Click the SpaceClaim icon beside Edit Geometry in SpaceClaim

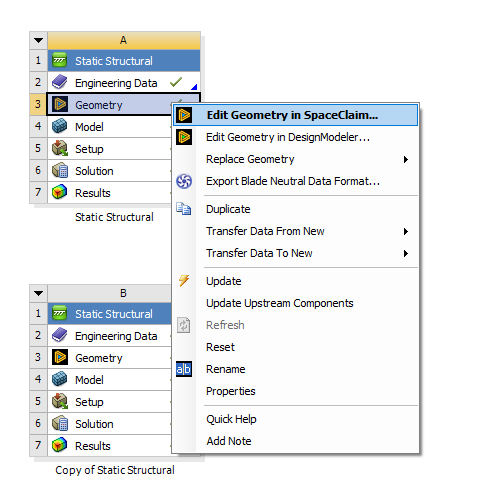[x=184, y=115]
